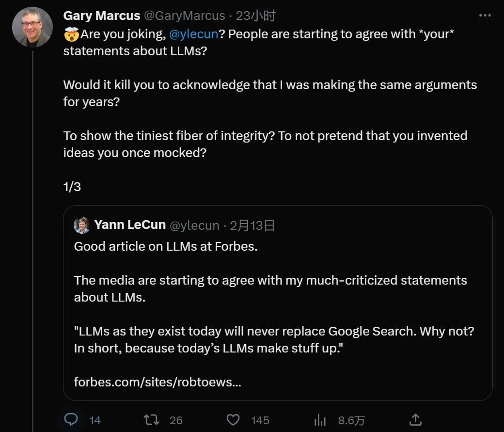Like the tweet with the heart icon
Image resolution: width=504 pixels, height=432 pixels.
pos(233,419)
